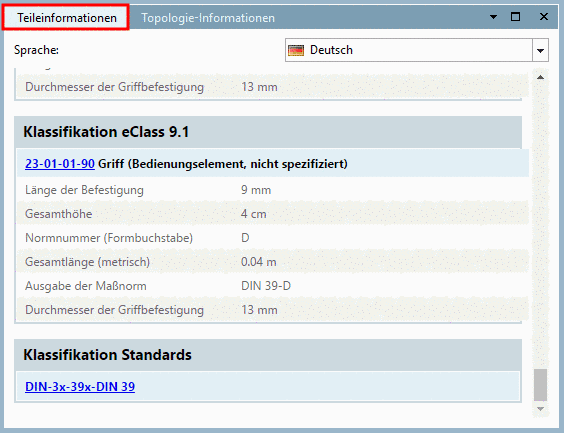Screen dimensions: 564x433
Task: Click the German flag icon
Action: tap(296, 50)
